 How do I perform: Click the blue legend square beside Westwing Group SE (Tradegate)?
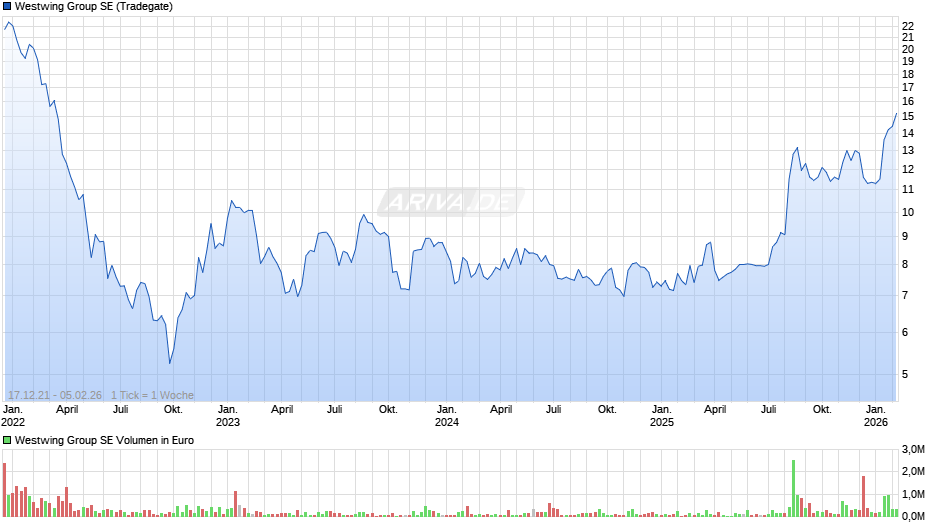click(7, 6)
